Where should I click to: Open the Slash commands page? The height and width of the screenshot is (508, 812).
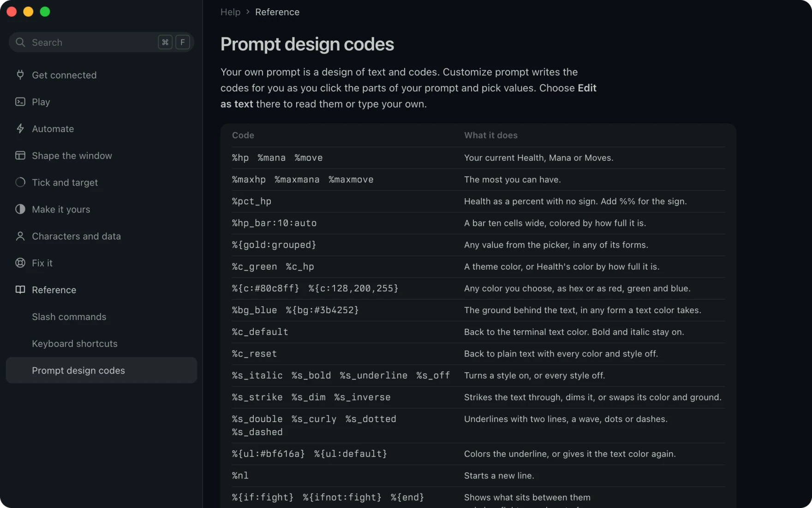101,316
